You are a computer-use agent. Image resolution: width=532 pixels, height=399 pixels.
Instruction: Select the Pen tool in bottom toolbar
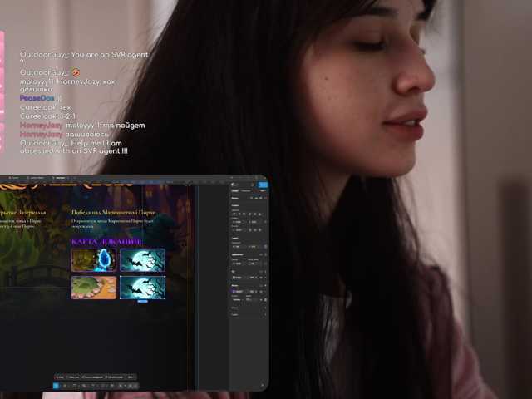84,386
